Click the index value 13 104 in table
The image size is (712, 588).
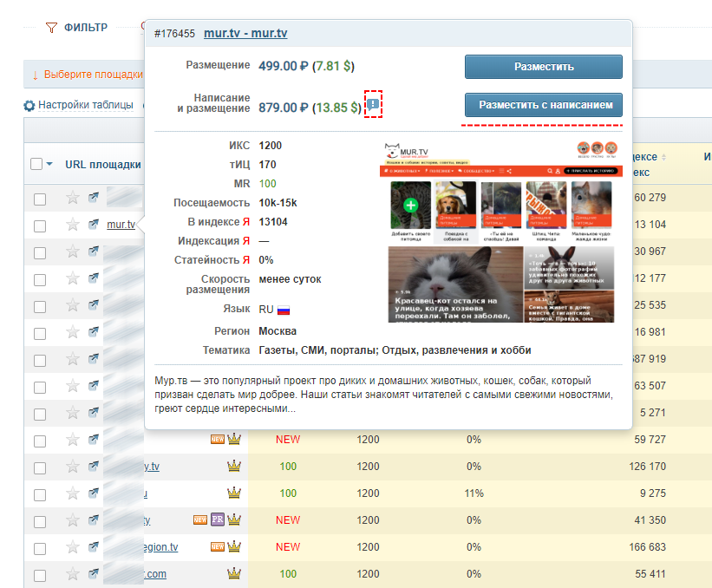point(650,225)
